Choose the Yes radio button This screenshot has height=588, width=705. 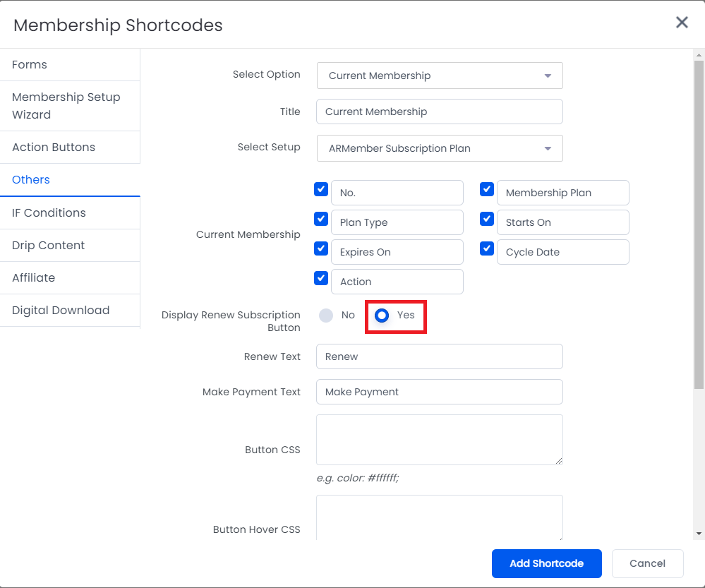382,316
